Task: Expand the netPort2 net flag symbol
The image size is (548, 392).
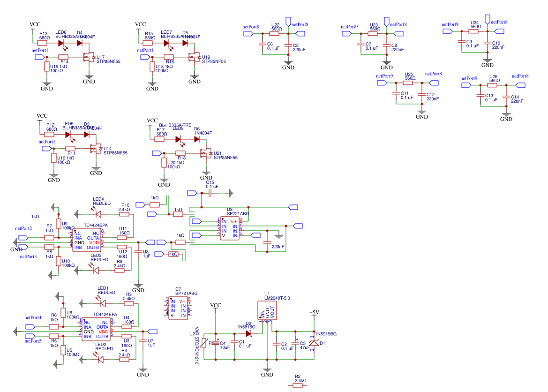Action: click(x=23, y=237)
